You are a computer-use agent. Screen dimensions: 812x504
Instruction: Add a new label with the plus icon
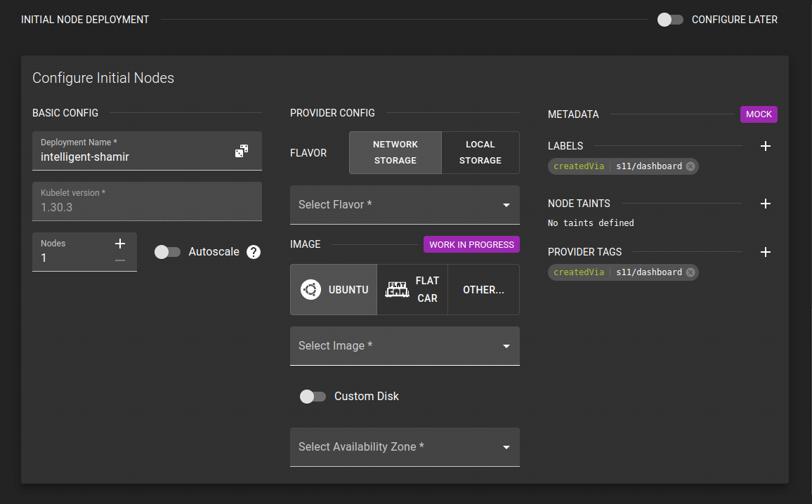tap(766, 146)
